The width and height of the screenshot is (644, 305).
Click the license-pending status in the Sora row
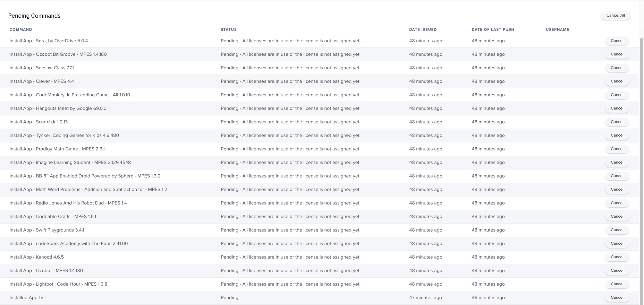pyautogui.click(x=290, y=41)
